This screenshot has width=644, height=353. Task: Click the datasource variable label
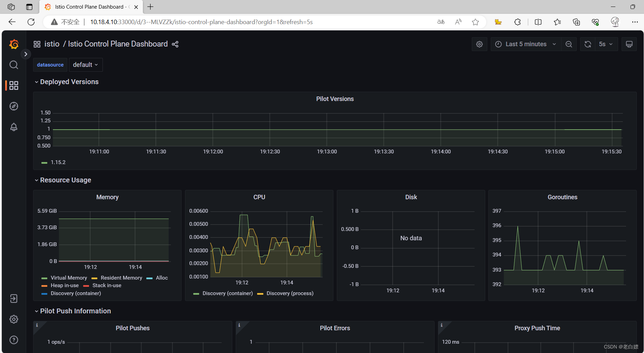[50, 65]
